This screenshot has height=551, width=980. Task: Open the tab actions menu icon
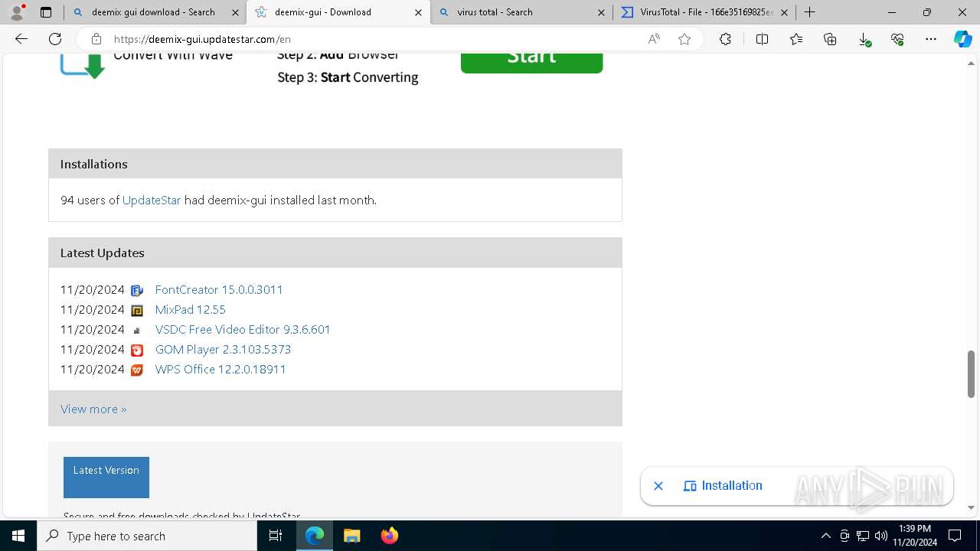pos(46,12)
